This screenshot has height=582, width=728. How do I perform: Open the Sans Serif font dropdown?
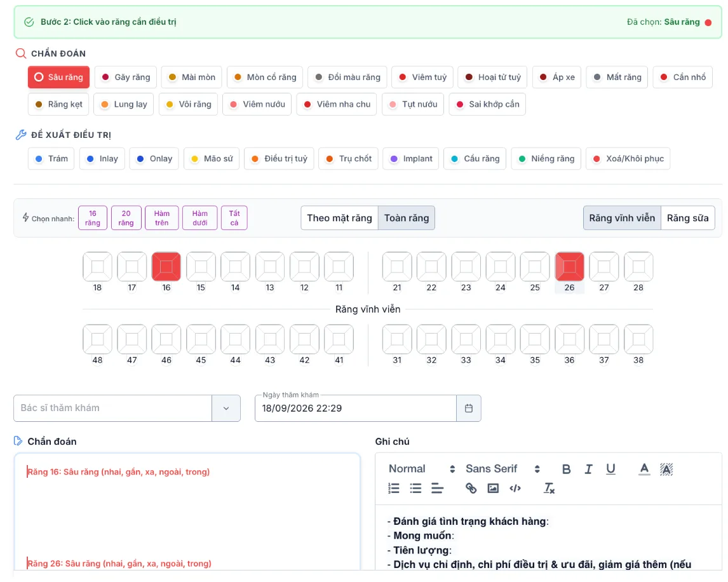503,469
